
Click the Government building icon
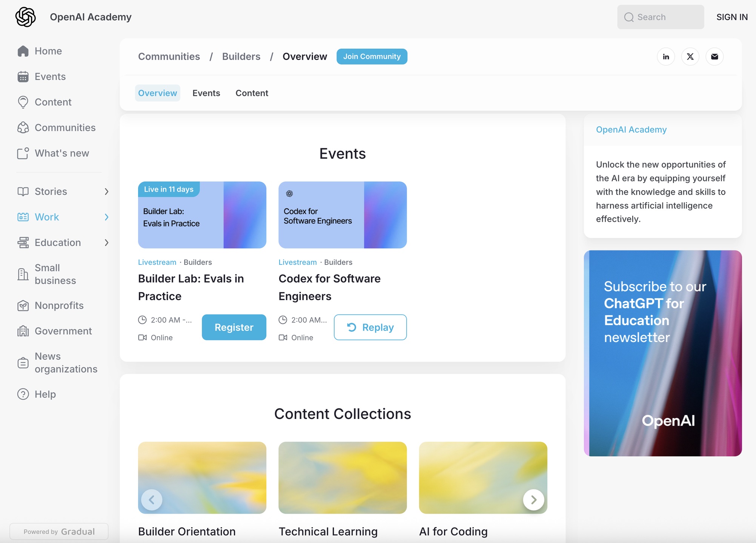pyautogui.click(x=23, y=331)
